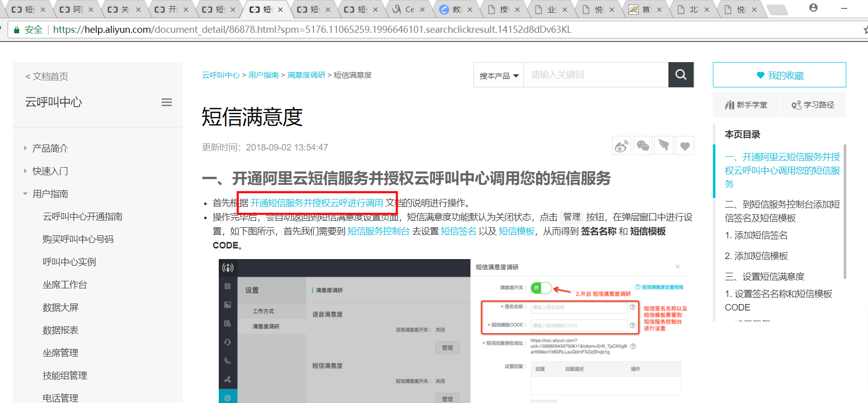868x403 pixels.
Task: Focus the keyword search input field
Action: pyautogui.click(x=596, y=75)
